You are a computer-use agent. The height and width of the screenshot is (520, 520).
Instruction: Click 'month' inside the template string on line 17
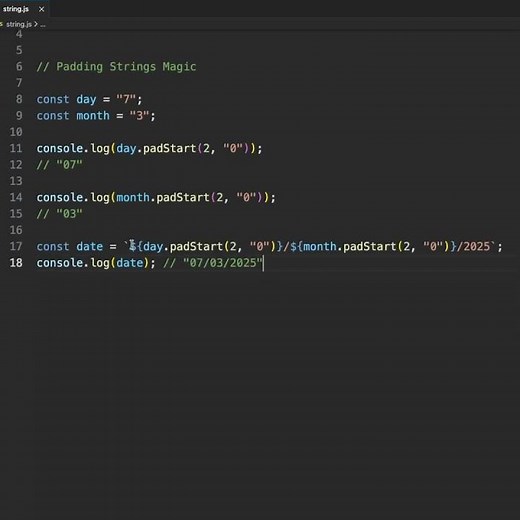coord(320,247)
